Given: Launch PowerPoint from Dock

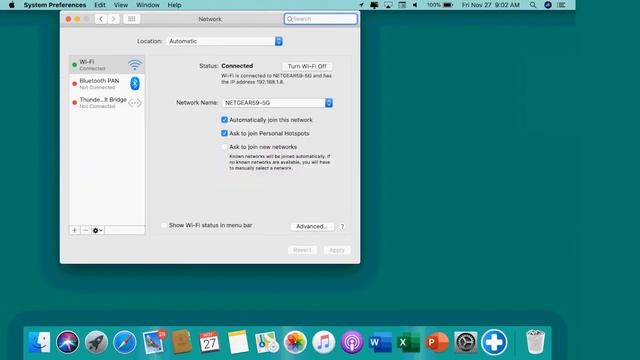Looking at the screenshot, I should pyautogui.click(x=437, y=342).
